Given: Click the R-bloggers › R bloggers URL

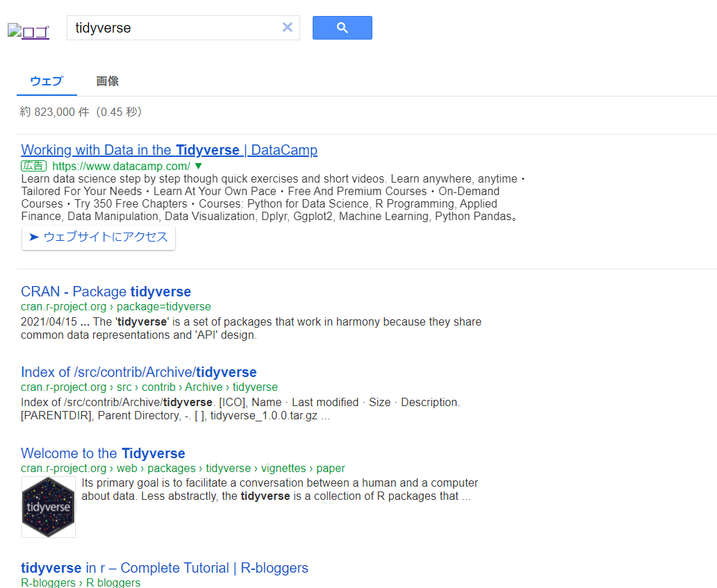Looking at the screenshot, I should point(81,582).
